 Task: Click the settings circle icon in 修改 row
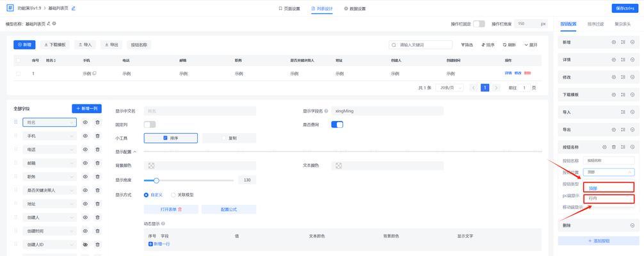pyautogui.click(x=614, y=77)
